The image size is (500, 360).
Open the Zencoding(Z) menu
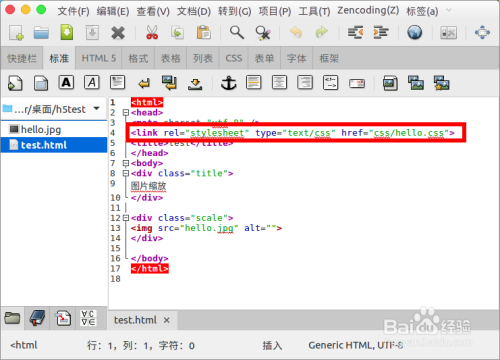[x=368, y=11]
